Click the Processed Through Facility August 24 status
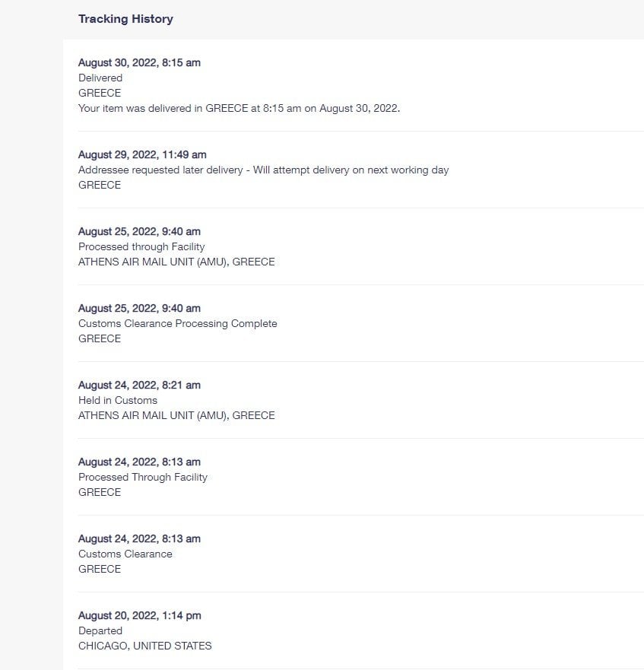 point(143,478)
